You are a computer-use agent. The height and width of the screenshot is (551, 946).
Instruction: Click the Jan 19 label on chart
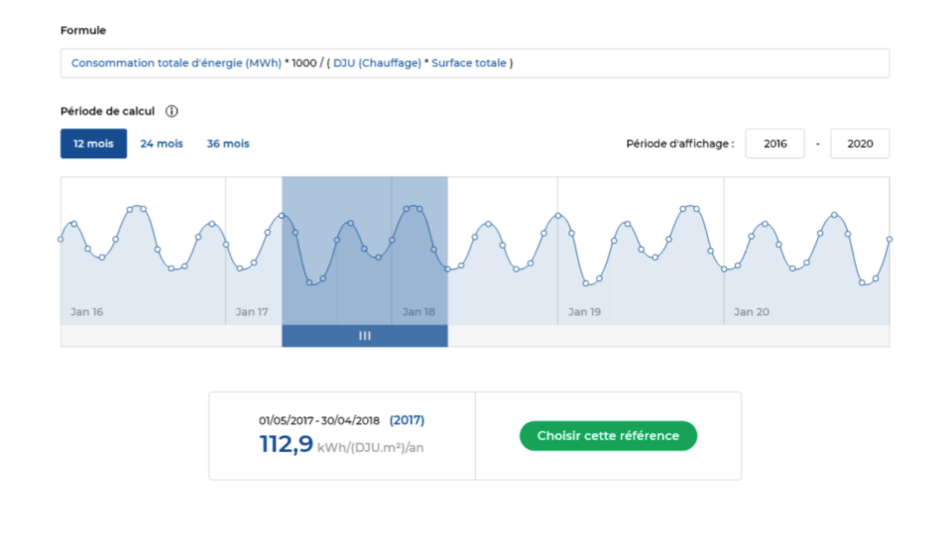click(x=584, y=312)
